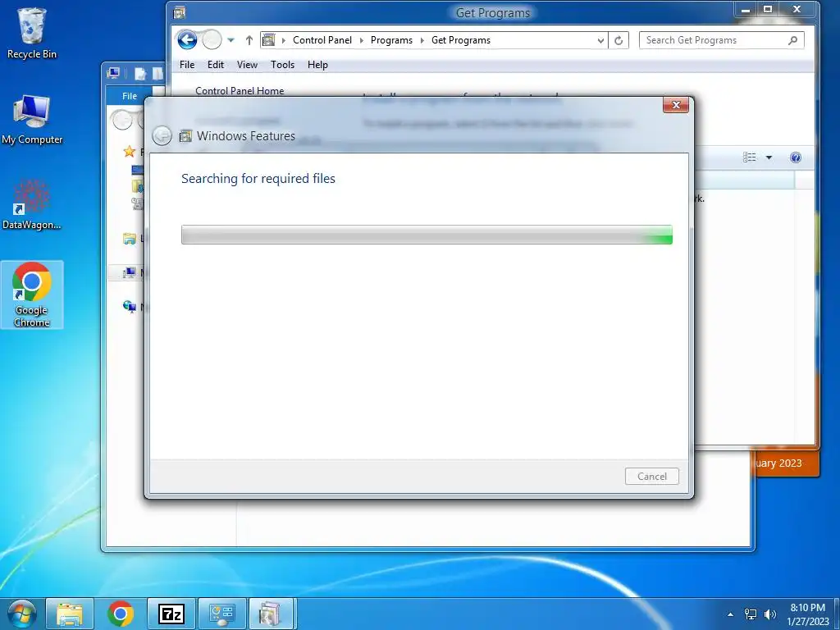Open Control Panel Home link
The width and height of the screenshot is (840, 630).
tap(240, 91)
